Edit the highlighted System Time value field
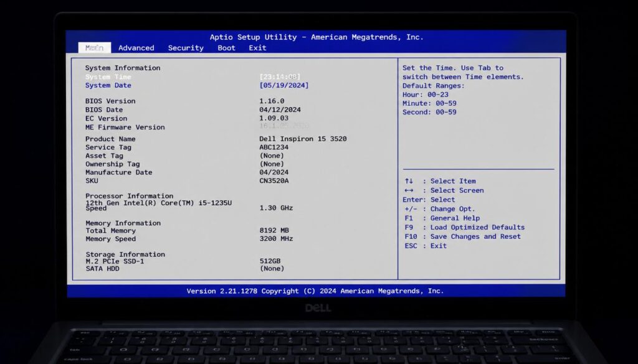Screen dimensions: 638x364 click(x=280, y=77)
